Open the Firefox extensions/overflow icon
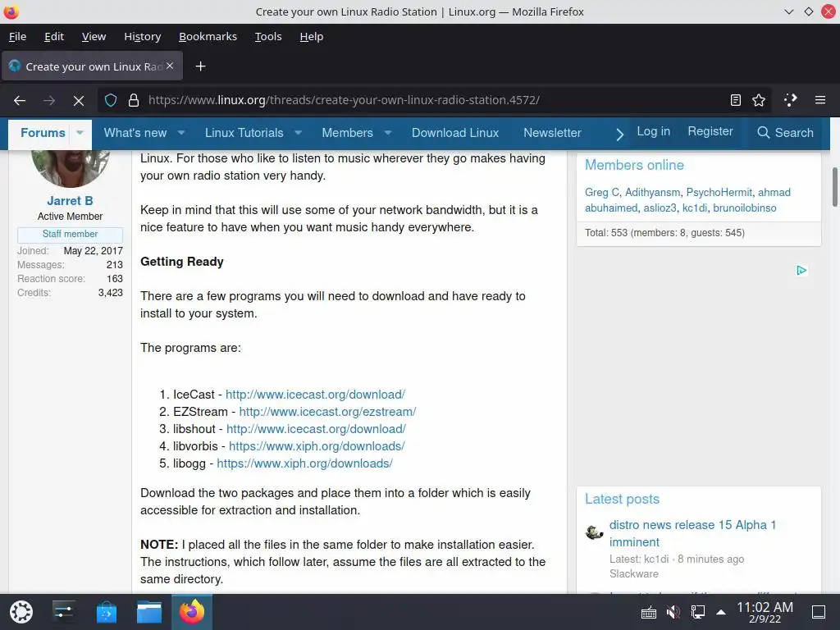The height and width of the screenshot is (630, 840). pos(791,100)
